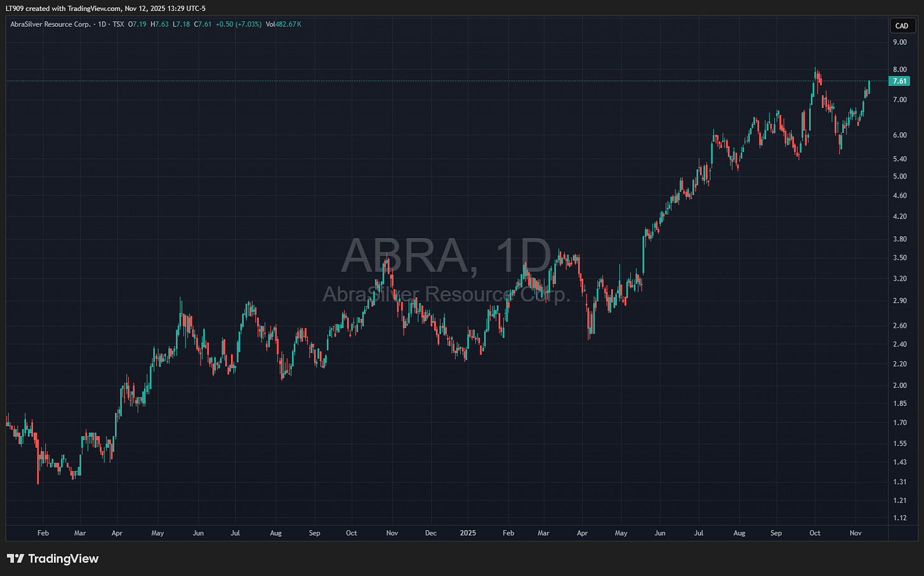Viewport: 924px width, 576px height.
Task: Click the +0.50 (+7.03%) change value
Action: (239, 24)
